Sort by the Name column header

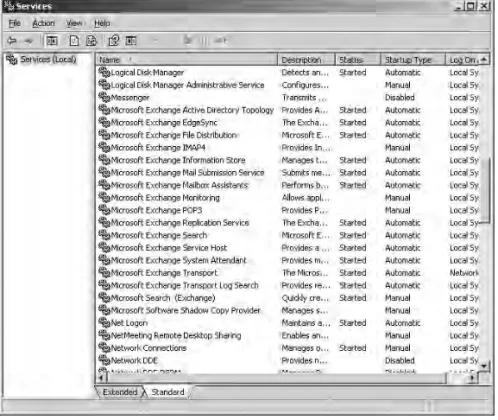pos(187,60)
